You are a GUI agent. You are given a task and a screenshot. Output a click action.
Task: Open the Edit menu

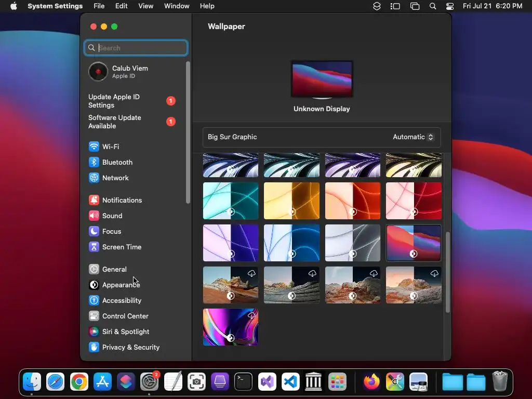pos(121,6)
